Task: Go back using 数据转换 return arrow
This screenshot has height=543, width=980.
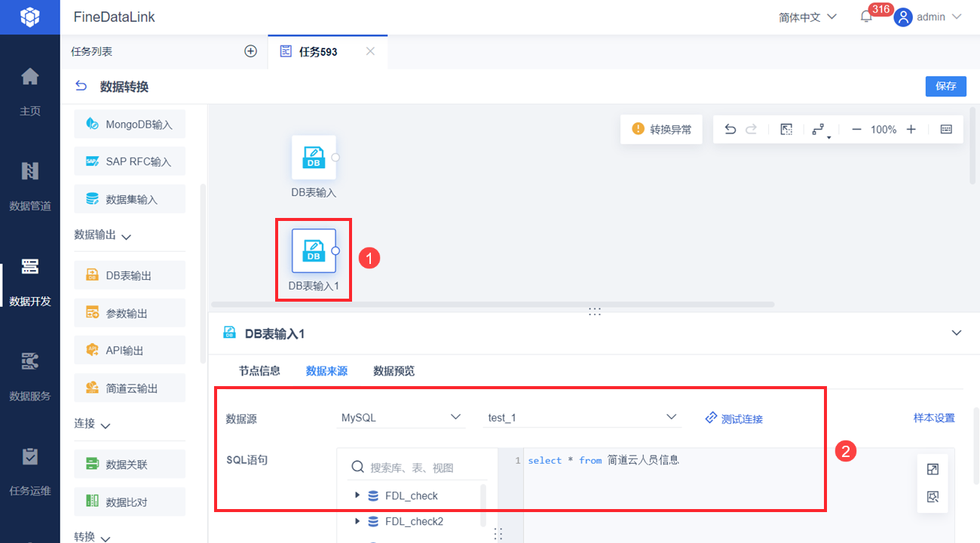Action: 81,87
